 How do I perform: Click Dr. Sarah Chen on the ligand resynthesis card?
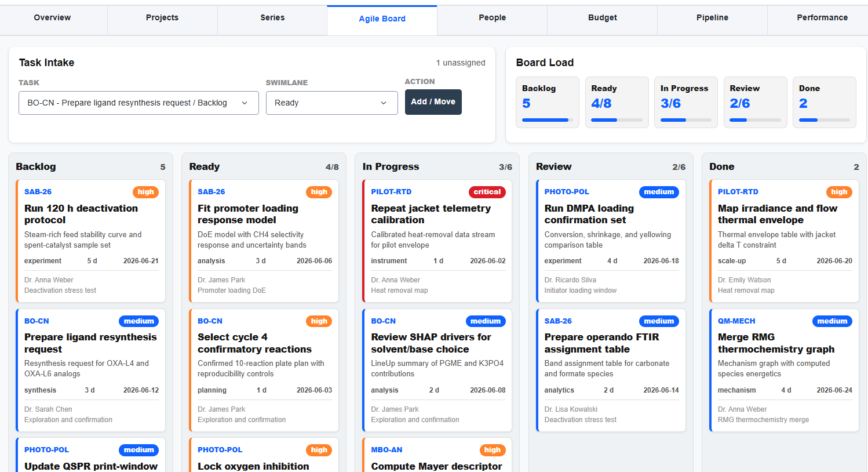(x=48, y=409)
